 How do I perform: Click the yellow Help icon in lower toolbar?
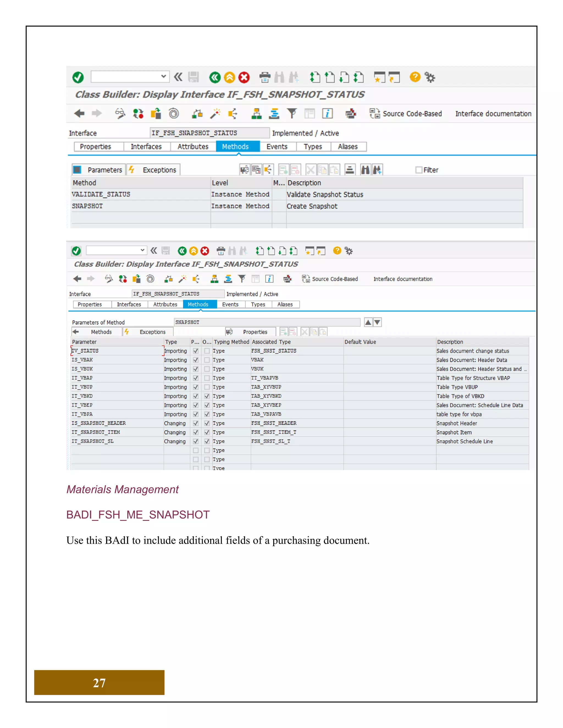point(337,250)
